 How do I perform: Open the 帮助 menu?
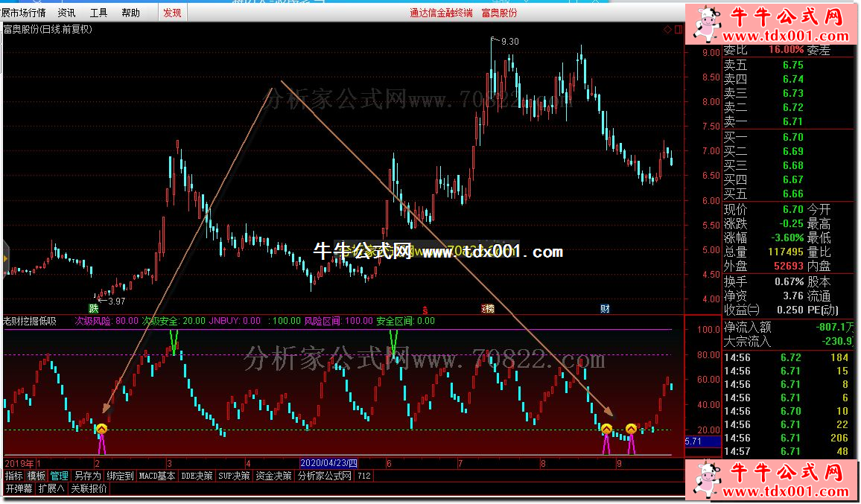(130, 12)
